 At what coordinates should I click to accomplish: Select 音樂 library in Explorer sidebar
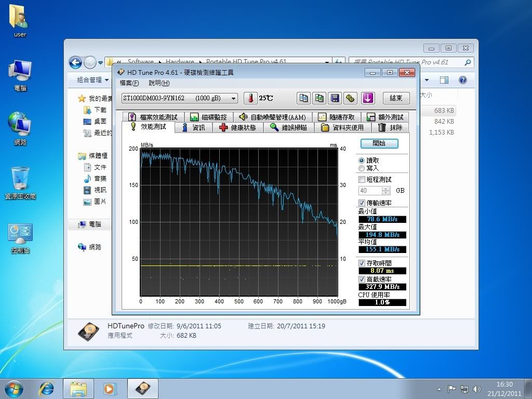pos(95,179)
